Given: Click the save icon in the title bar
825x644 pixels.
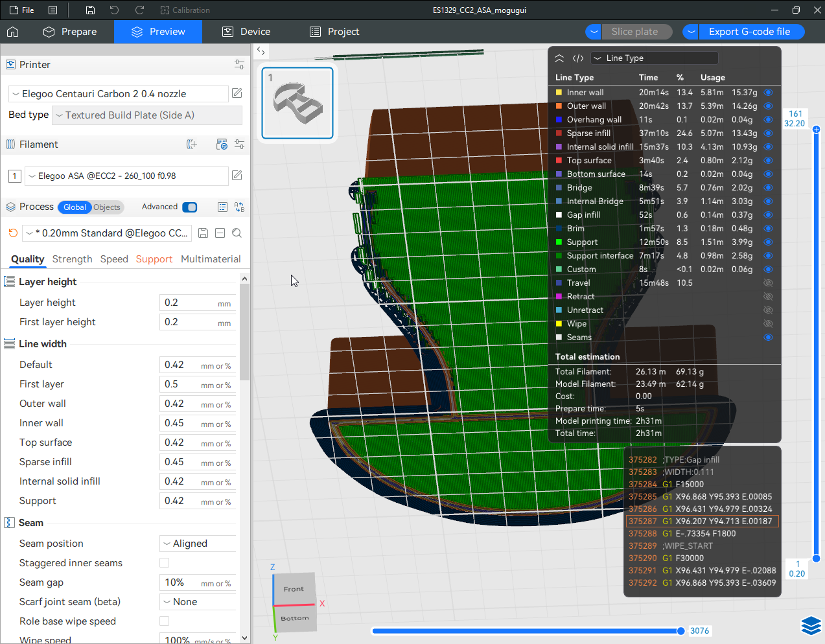Looking at the screenshot, I should pyautogui.click(x=90, y=10).
